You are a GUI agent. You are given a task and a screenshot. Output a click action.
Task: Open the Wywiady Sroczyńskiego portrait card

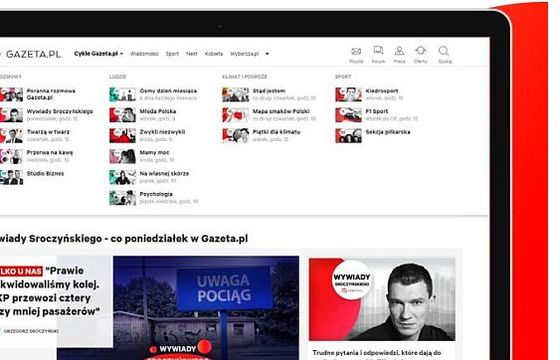tap(382, 299)
